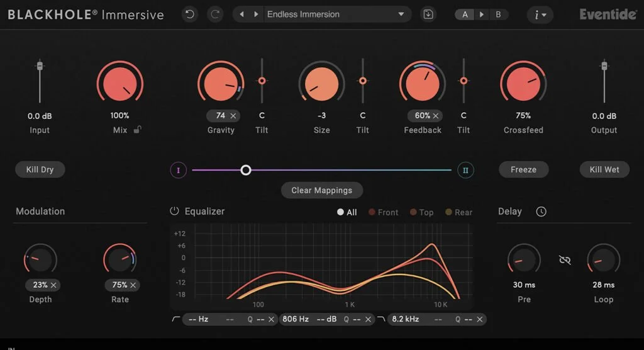Viewport: 644px width, 350px height.
Task: Click the Crossfeed knob
Action: click(x=523, y=83)
